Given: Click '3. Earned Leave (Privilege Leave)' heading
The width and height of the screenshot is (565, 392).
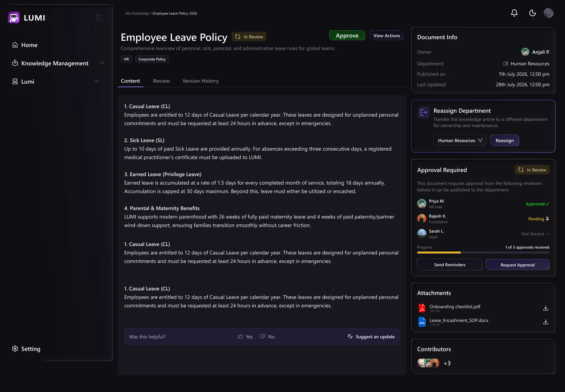Looking at the screenshot, I should 163,174.
